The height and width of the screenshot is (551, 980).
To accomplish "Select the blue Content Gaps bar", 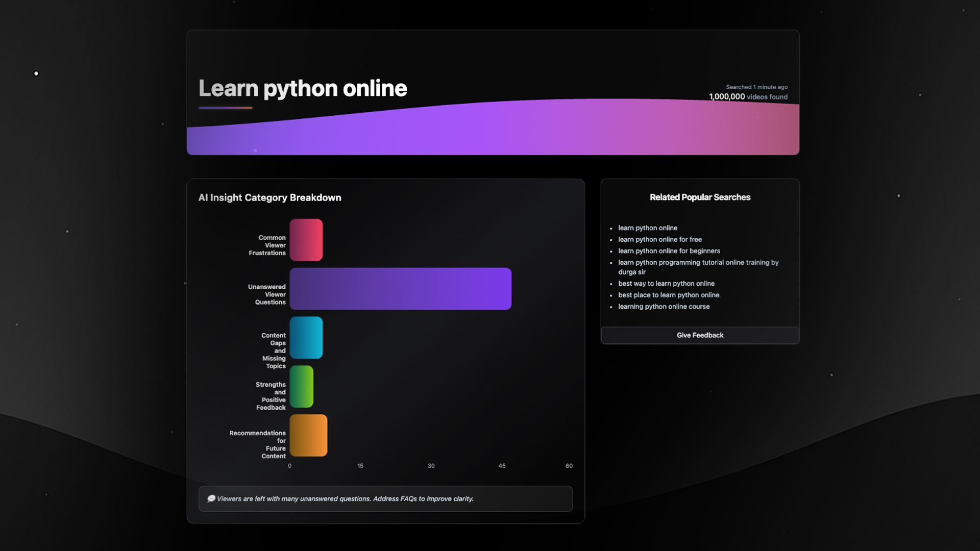I will pyautogui.click(x=306, y=338).
